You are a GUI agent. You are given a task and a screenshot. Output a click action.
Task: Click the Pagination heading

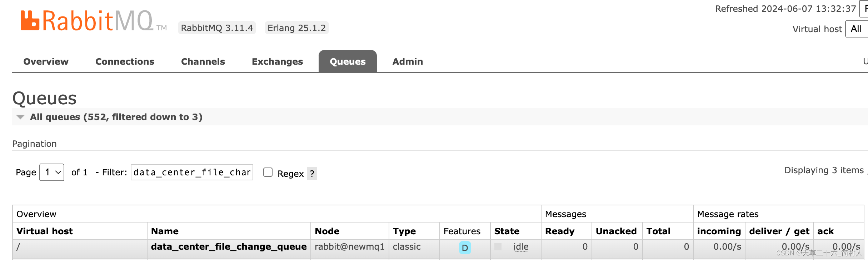34,144
